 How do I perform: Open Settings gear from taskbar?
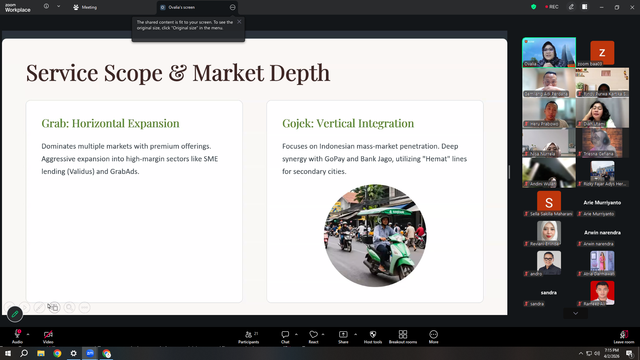click(73, 353)
